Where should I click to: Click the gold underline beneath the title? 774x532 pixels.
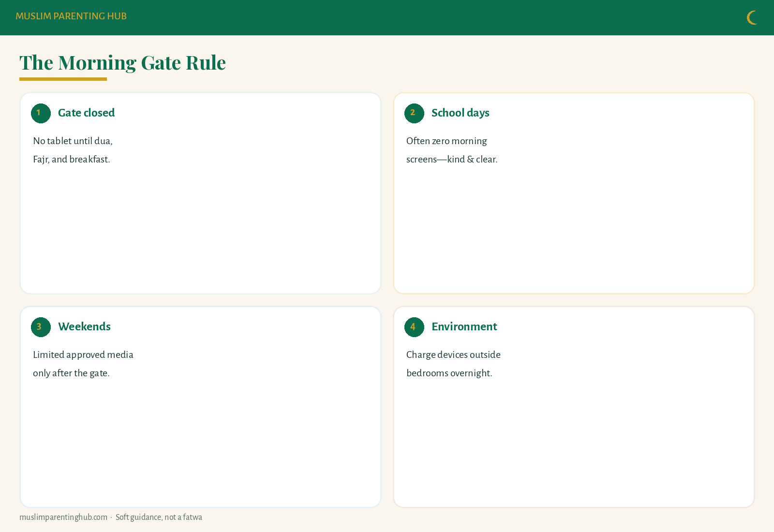click(x=63, y=79)
